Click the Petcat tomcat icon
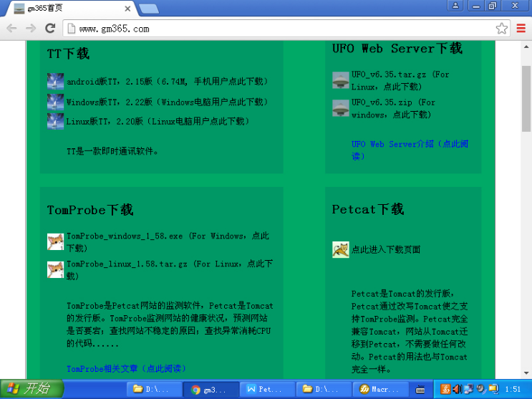This screenshot has height=399, width=532. pyautogui.click(x=341, y=249)
